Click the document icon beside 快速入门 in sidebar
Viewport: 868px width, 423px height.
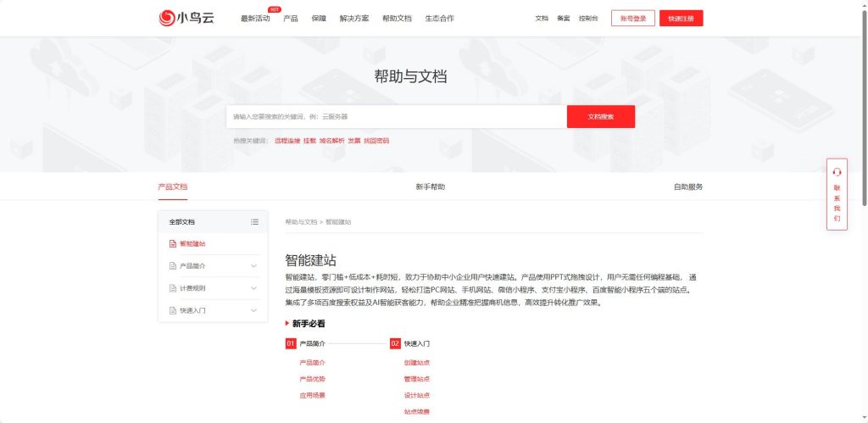173,310
